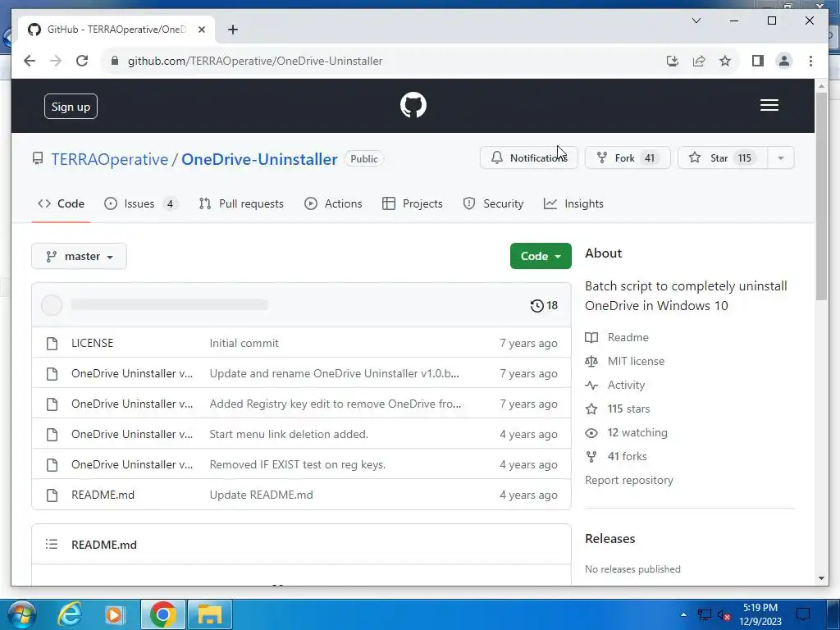
Task: Click scrollbar down arrow
Action: 821,578
